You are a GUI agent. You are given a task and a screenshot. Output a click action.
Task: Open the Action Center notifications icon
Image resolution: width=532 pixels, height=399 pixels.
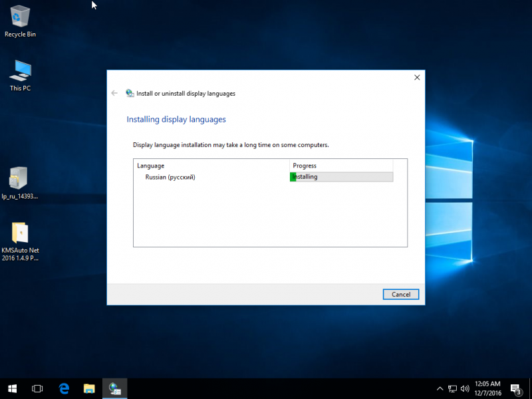(x=516, y=389)
